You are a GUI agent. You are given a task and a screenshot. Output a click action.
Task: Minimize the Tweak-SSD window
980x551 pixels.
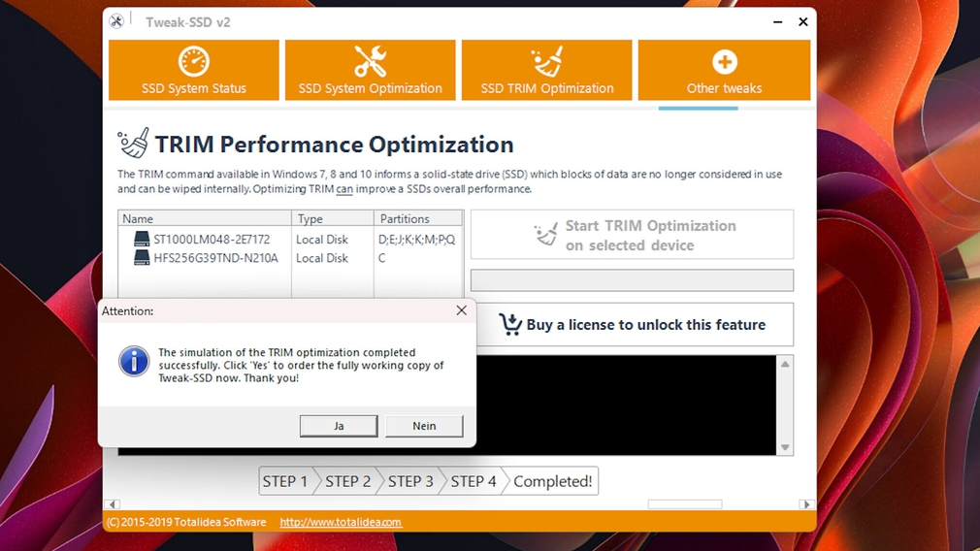[777, 22]
